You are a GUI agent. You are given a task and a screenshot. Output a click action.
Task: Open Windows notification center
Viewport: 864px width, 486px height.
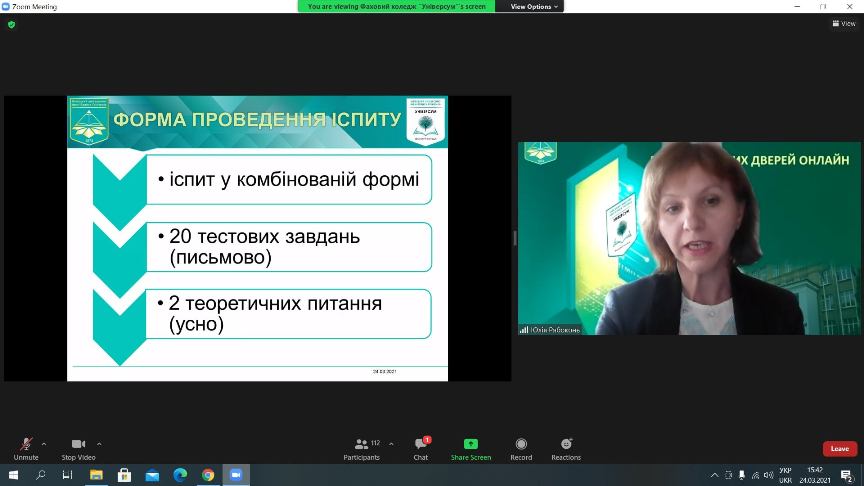click(x=847, y=475)
